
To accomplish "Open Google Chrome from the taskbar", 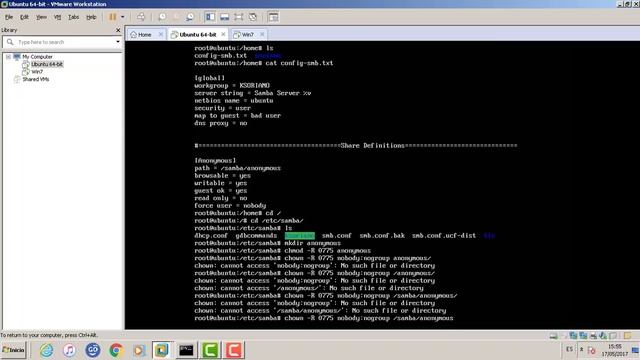I will point(116,350).
